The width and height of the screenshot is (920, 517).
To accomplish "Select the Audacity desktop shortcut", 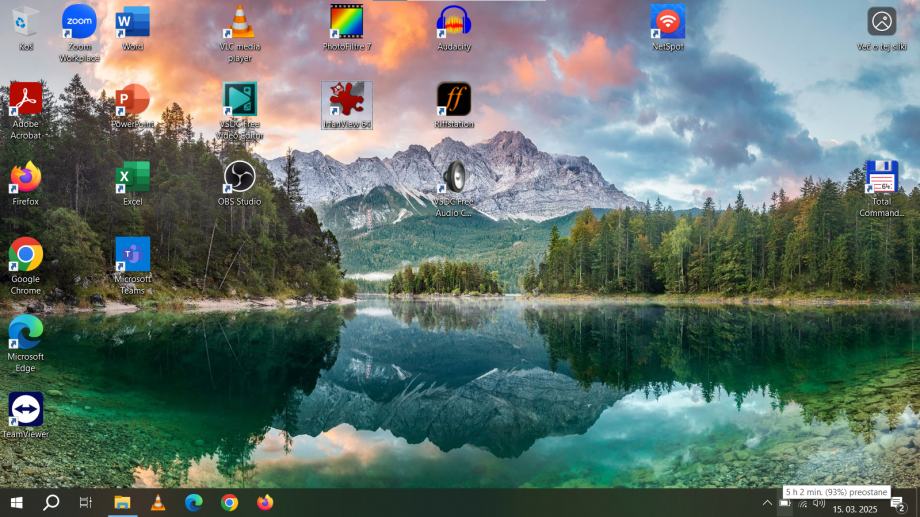I will (454, 28).
